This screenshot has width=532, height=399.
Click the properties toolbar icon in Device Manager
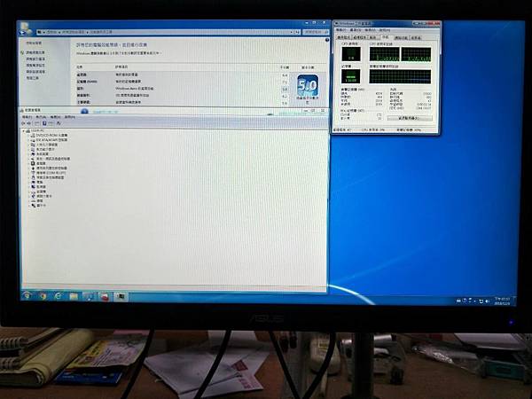coord(51,123)
